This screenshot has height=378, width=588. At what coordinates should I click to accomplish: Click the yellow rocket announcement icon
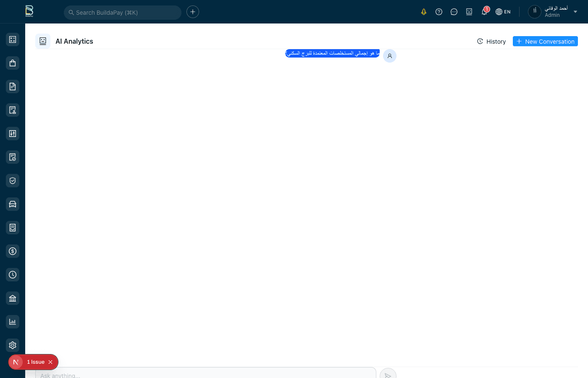[424, 11]
